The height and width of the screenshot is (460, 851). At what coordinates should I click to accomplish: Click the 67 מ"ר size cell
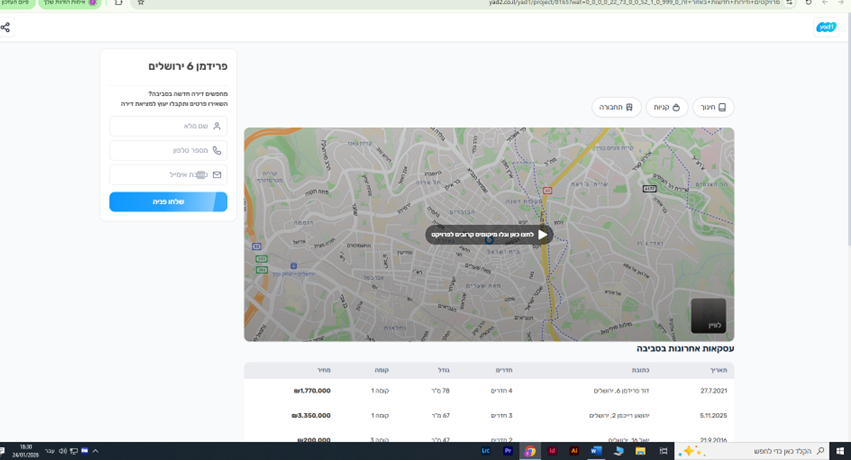(x=441, y=416)
